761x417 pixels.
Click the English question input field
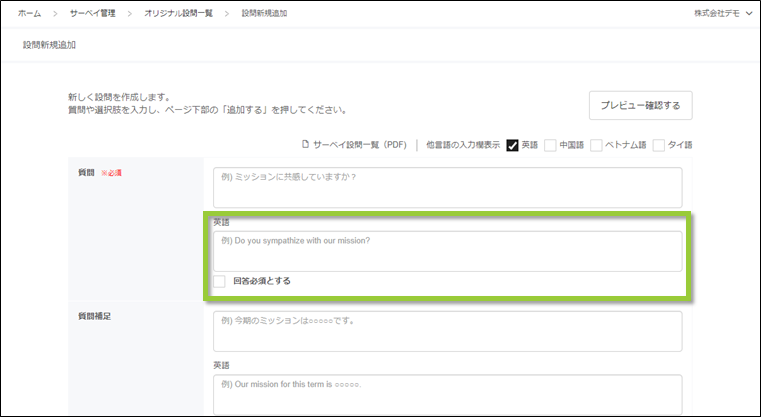click(x=447, y=251)
